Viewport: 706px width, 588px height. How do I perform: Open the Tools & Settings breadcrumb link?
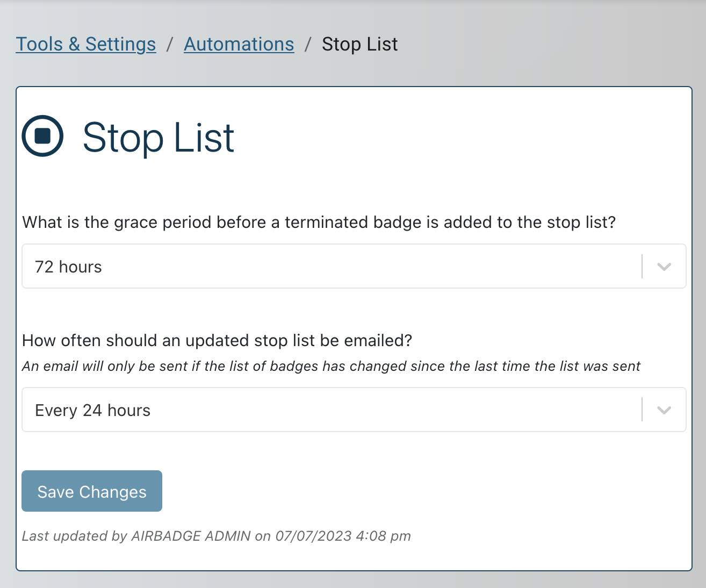click(86, 44)
